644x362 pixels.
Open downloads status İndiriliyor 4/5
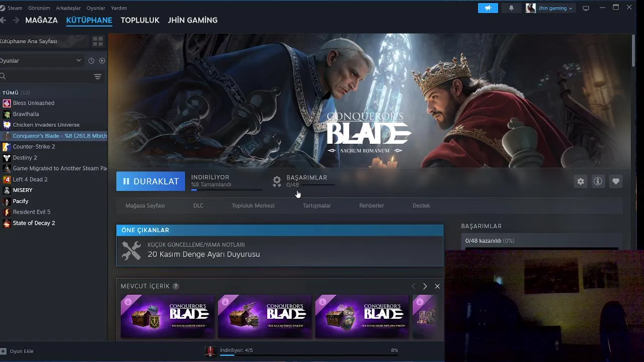coord(236,350)
